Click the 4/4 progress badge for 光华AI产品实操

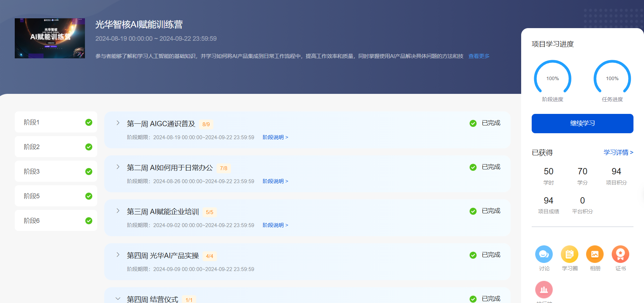pos(210,256)
